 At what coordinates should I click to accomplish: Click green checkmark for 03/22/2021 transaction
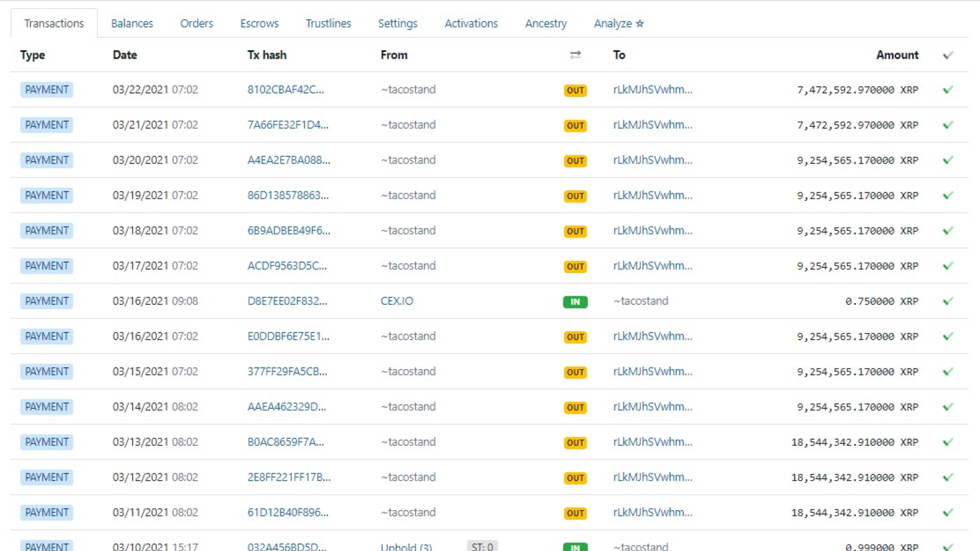point(948,90)
